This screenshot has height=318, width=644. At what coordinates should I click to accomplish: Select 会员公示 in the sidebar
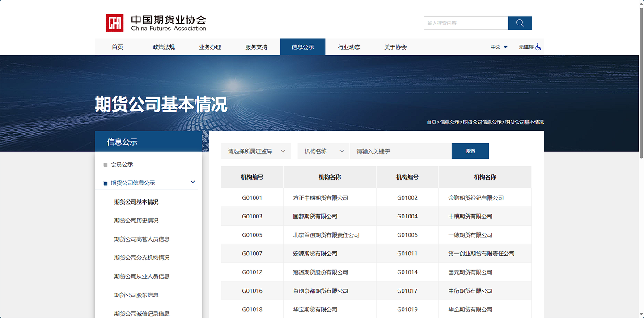pos(122,164)
